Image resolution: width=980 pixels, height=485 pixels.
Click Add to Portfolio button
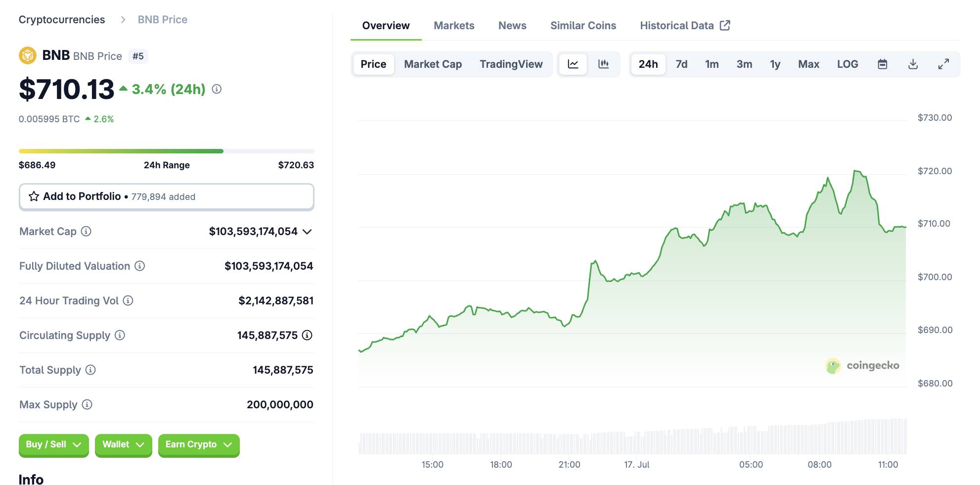[167, 196]
